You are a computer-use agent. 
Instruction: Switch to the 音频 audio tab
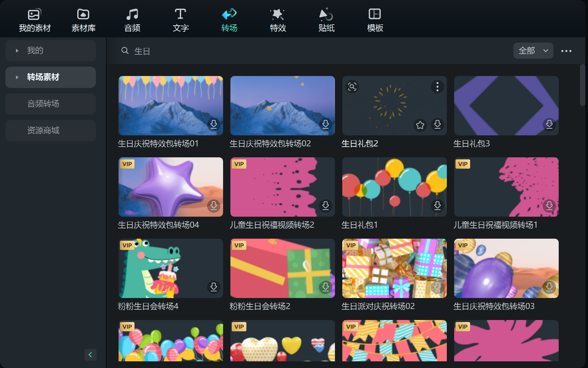pos(132,20)
